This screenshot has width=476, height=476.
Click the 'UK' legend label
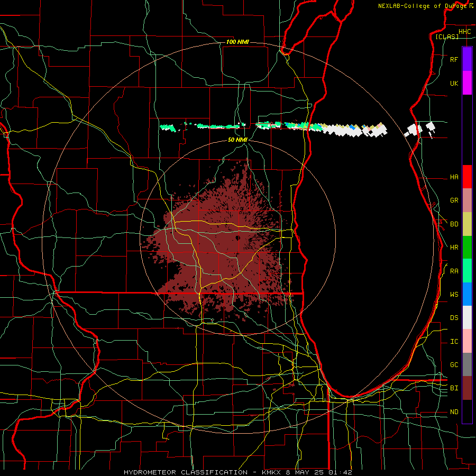pyautogui.click(x=454, y=84)
